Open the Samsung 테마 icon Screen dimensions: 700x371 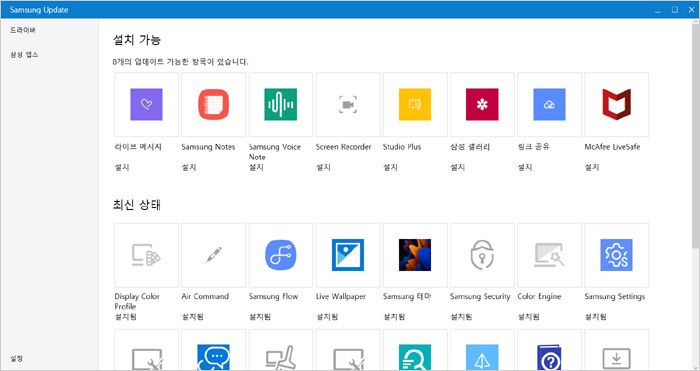tap(415, 255)
